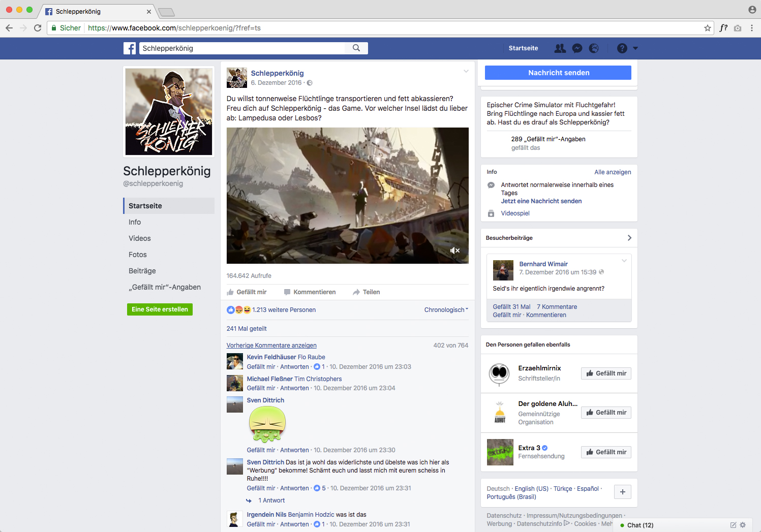Image resolution: width=761 pixels, height=532 pixels.
Task: Click Vorherige Kommentare anzeigen link
Action: click(271, 346)
